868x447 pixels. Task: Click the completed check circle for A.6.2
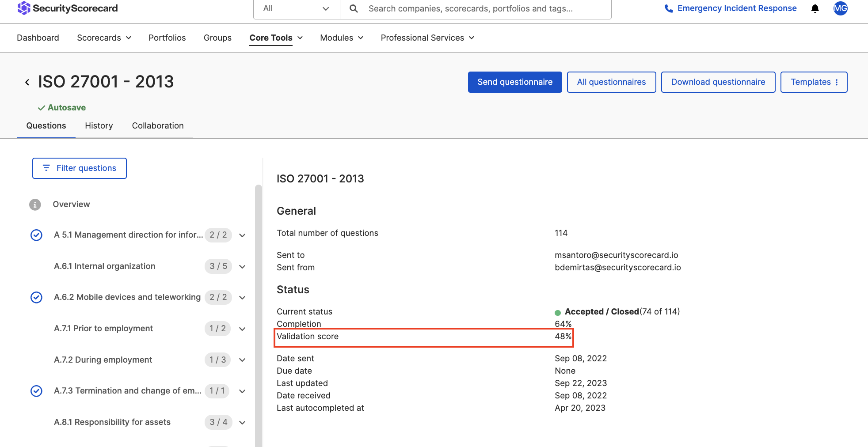(x=36, y=297)
